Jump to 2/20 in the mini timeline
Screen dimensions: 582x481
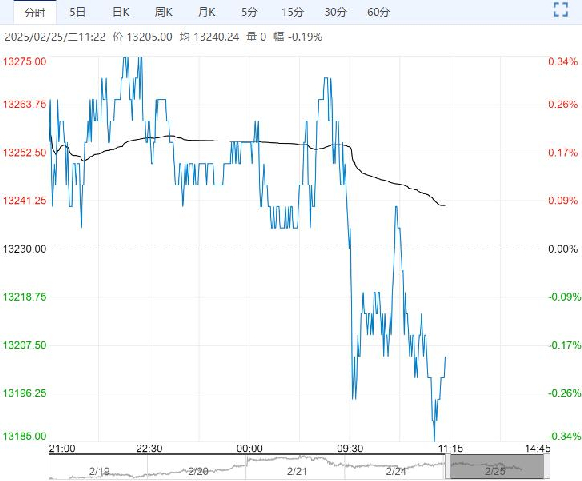coord(198,471)
